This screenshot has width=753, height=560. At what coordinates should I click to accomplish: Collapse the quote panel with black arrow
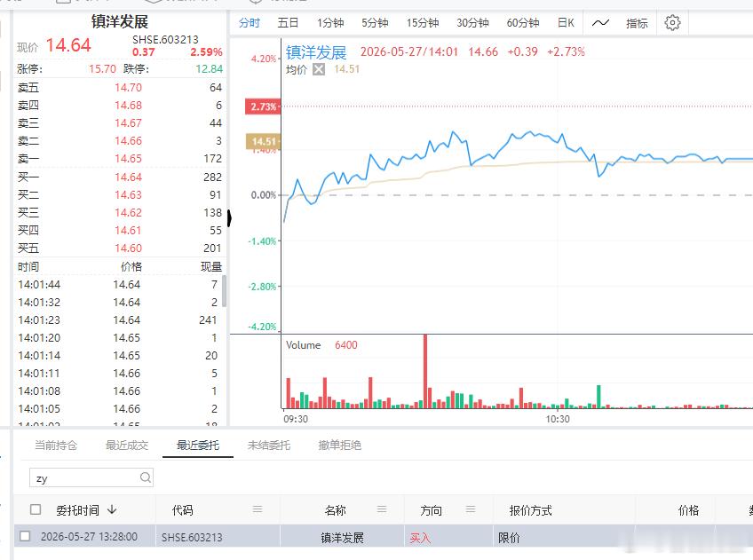point(230,218)
